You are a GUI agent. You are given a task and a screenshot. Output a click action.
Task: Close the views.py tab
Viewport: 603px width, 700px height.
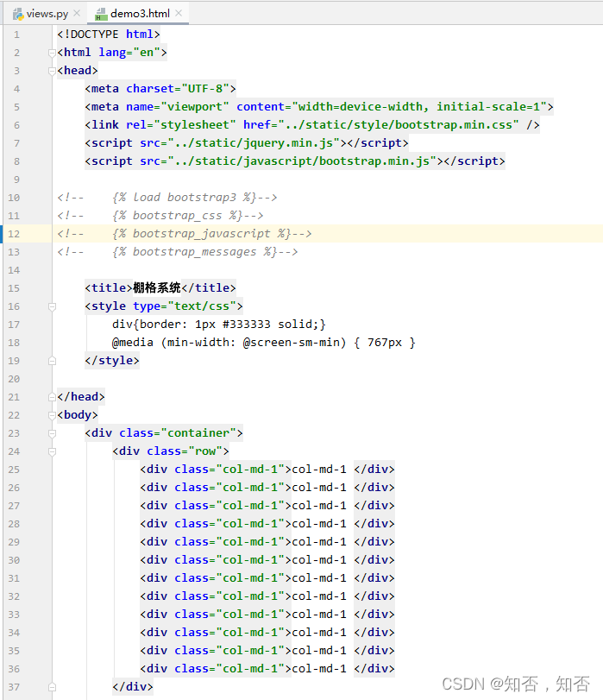point(77,14)
